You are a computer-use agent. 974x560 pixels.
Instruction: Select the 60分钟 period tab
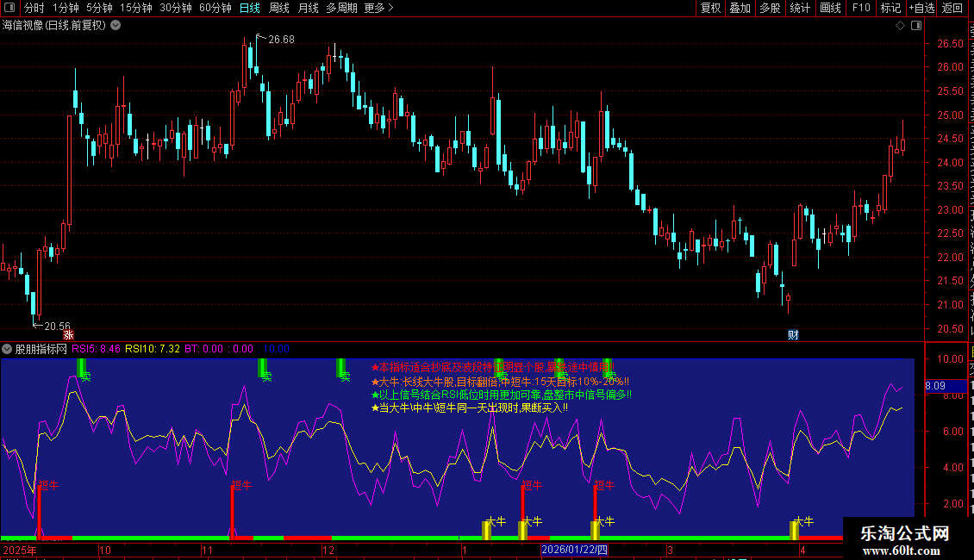coord(215,8)
